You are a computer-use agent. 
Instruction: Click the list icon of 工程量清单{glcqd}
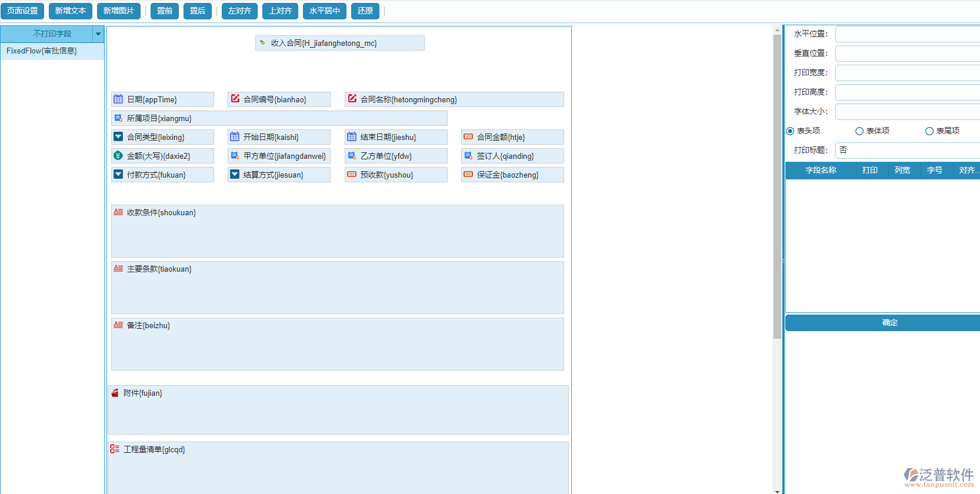115,449
